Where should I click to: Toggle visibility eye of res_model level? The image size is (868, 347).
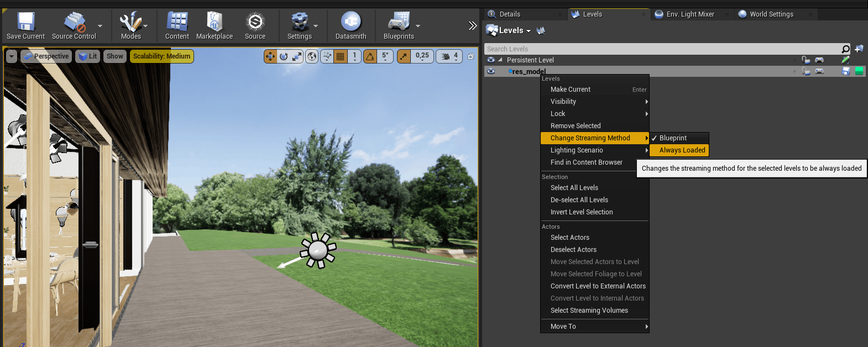pyautogui.click(x=491, y=71)
